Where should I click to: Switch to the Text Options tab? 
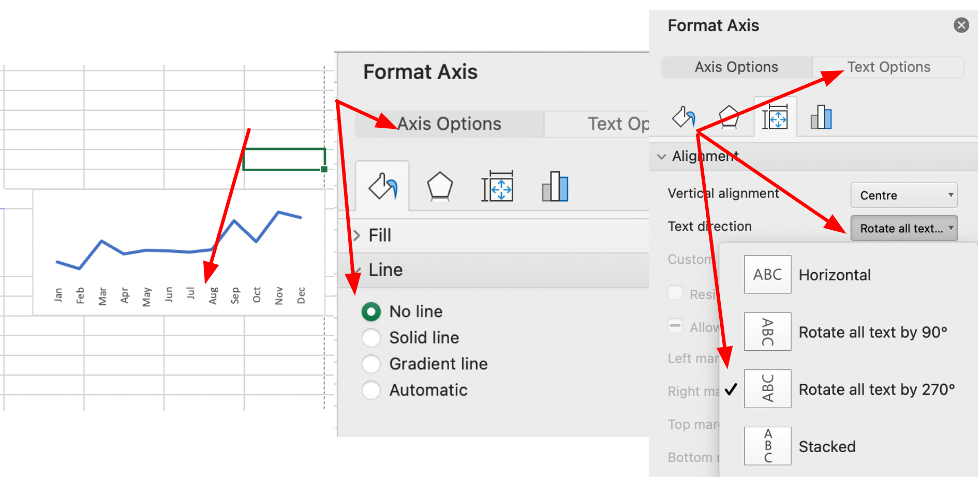tap(888, 67)
